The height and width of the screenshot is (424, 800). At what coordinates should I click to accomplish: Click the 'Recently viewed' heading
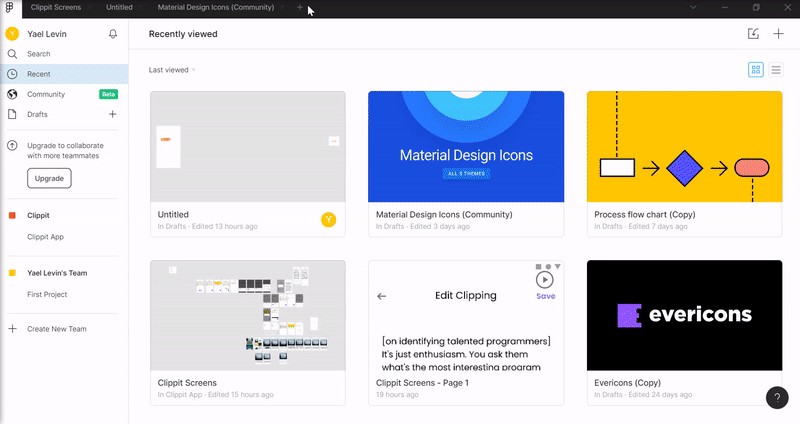point(183,34)
